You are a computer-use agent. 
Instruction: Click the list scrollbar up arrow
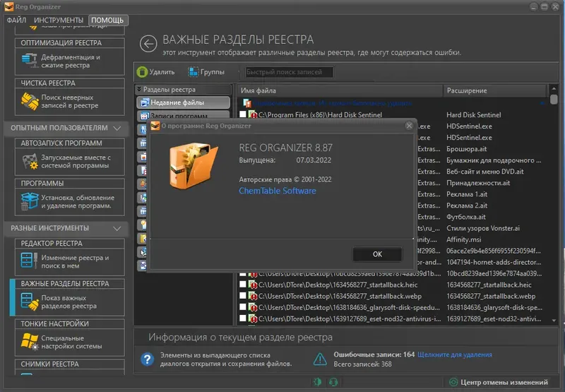pos(554,88)
